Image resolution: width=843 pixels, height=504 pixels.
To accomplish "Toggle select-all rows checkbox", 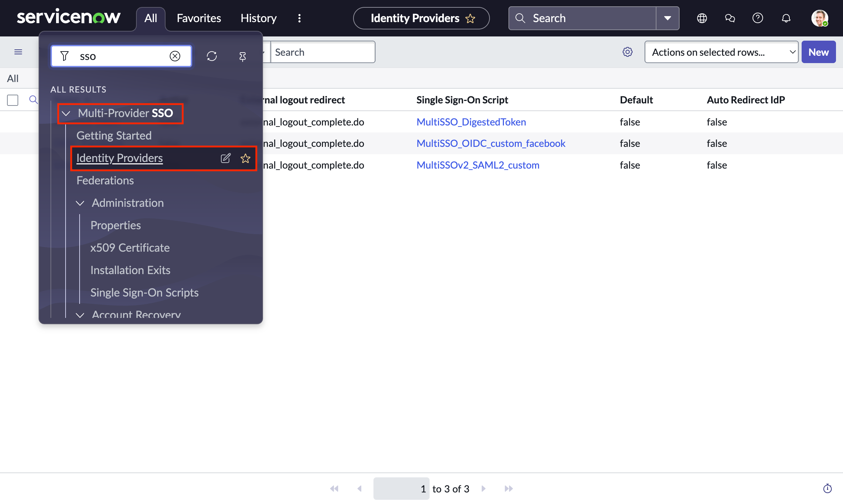I will click(13, 100).
